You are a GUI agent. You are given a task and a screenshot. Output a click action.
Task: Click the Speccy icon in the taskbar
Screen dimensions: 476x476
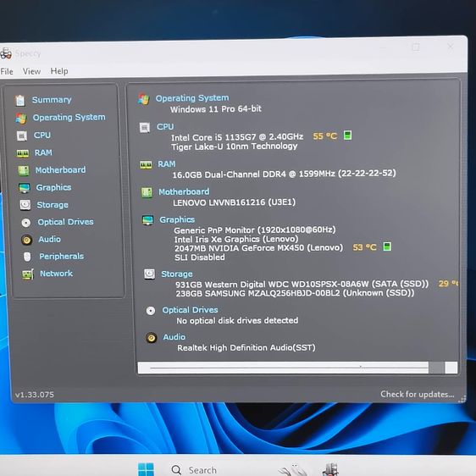pyautogui.click(x=330, y=469)
